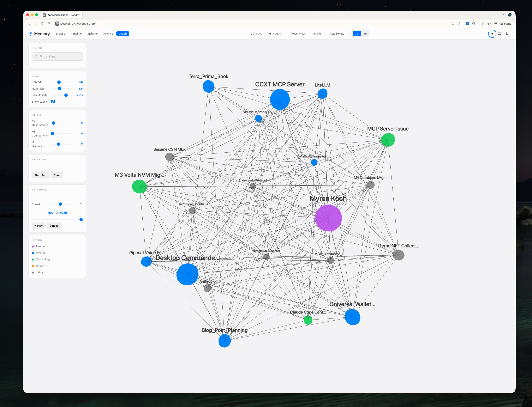Enable dark mode via the moon icon
The image size is (532, 407).
(x=507, y=34)
